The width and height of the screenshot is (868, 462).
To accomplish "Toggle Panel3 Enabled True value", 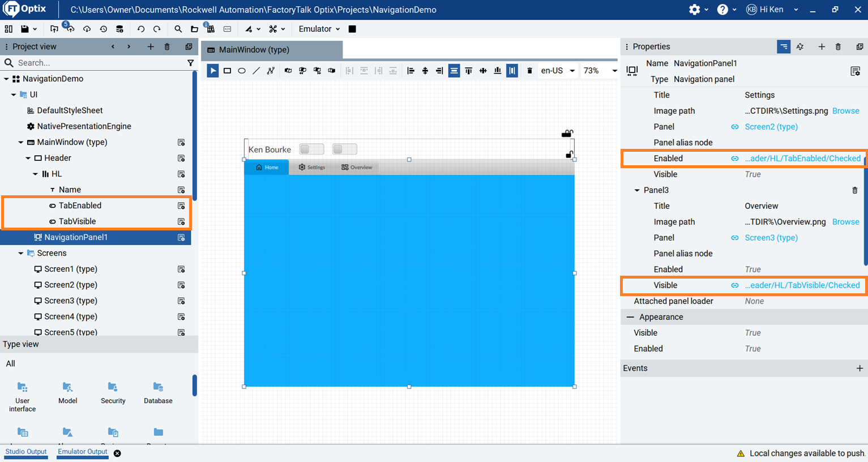I will (x=752, y=269).
